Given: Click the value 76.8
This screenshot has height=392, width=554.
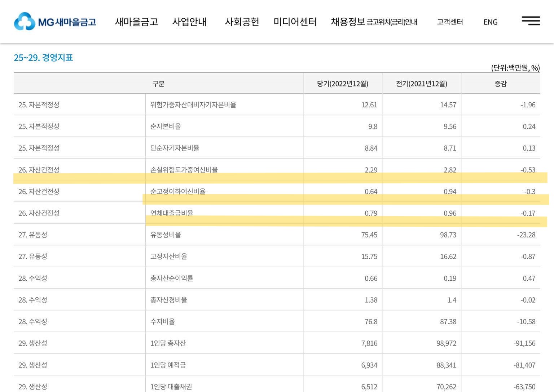Looking at the screenshot, I should pos(371,321).
